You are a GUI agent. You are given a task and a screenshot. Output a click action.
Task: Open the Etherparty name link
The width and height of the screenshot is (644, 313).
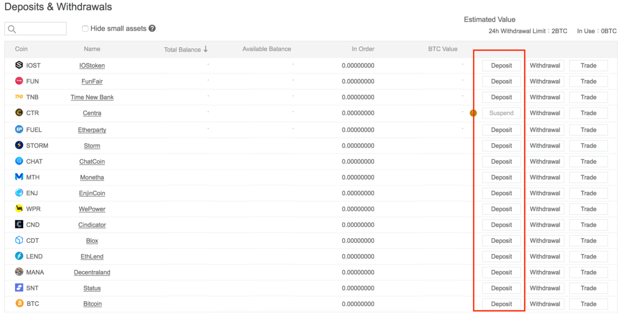tap(92, 130)
